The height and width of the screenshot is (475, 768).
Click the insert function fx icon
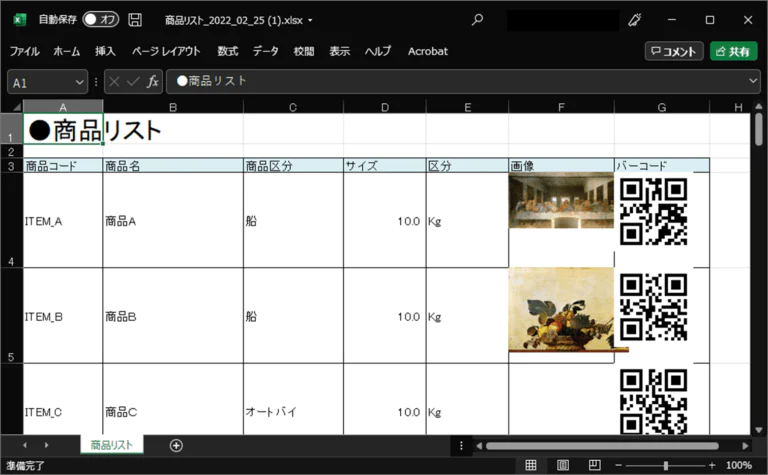coord(152,82)
